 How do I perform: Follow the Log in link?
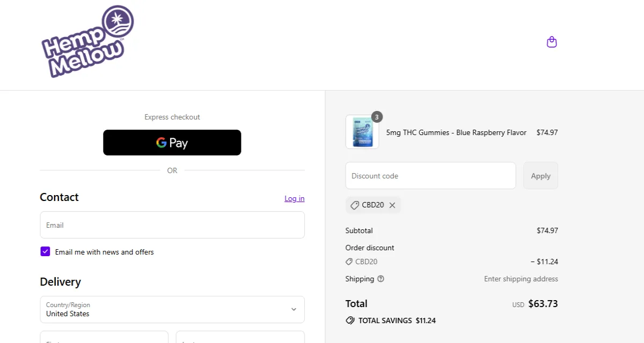tap(294, 198)
